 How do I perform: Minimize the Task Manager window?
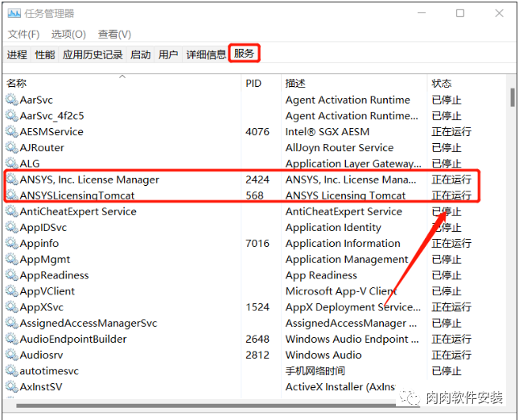pyautogui.click(x=422, y=13)
